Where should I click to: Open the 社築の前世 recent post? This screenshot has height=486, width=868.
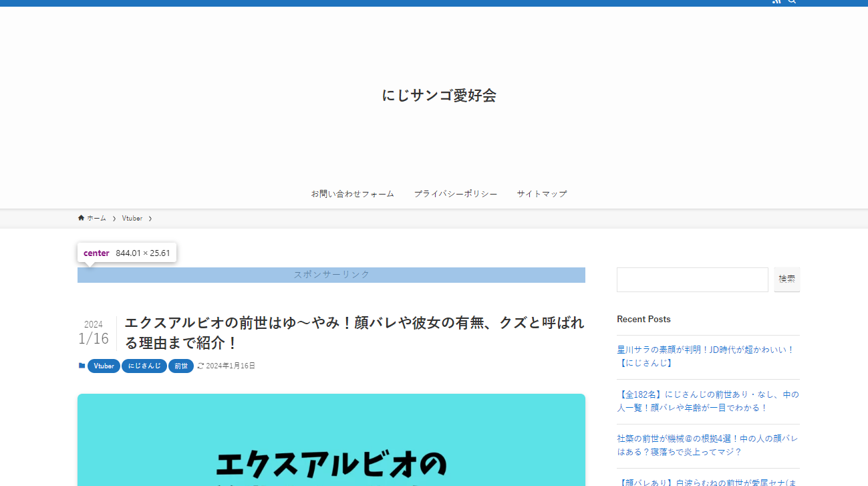click(x=706, y=445)
